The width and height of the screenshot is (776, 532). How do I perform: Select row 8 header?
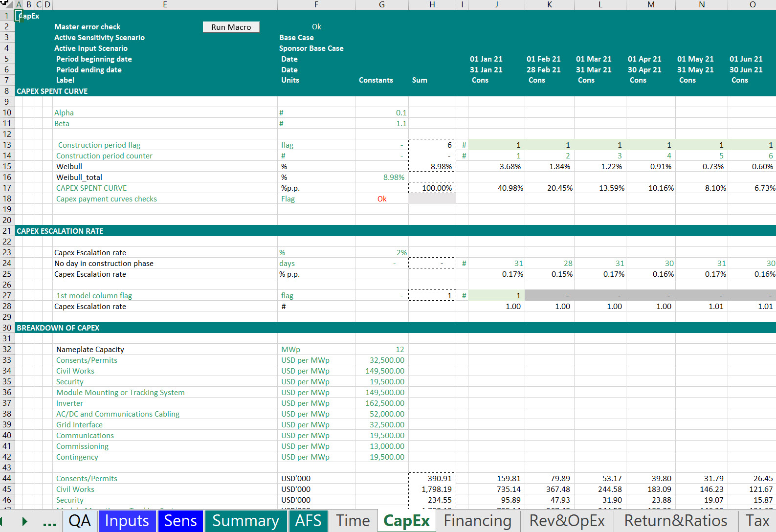(x=7, y=91)
